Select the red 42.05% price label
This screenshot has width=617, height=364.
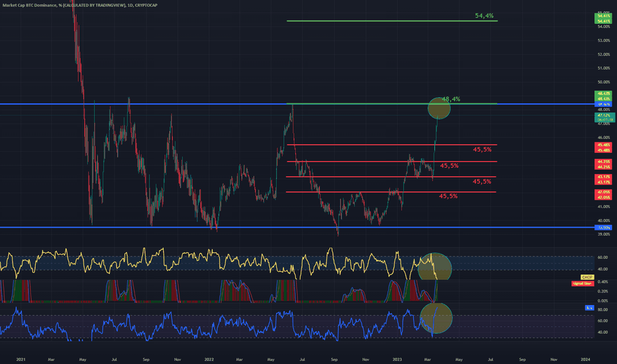pos(603,195)
